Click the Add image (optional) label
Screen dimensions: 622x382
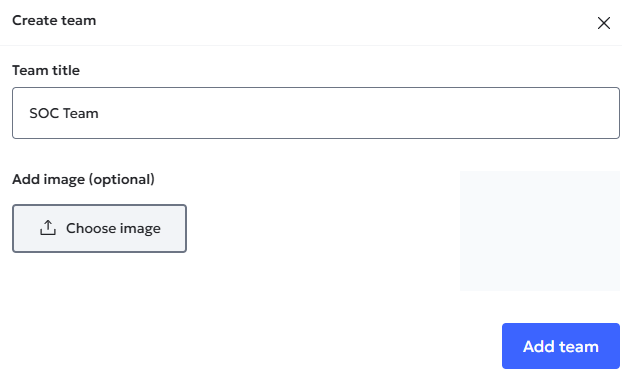click(x=83, y=179)
